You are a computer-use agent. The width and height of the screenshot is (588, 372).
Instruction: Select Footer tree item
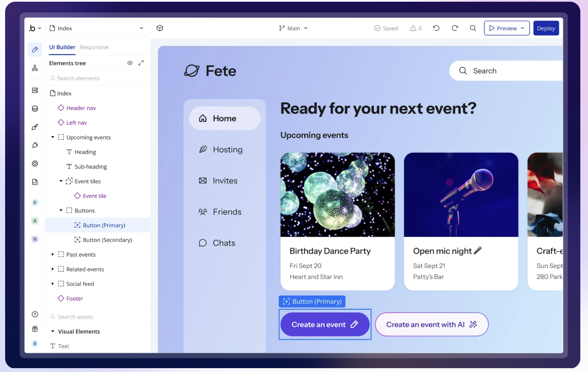coord(70,299)
